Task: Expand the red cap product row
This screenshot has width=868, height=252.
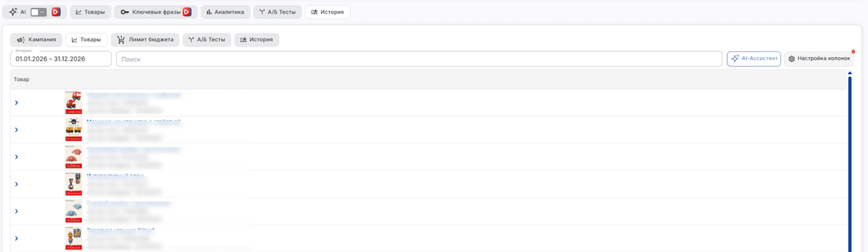Action: (16, 157)
